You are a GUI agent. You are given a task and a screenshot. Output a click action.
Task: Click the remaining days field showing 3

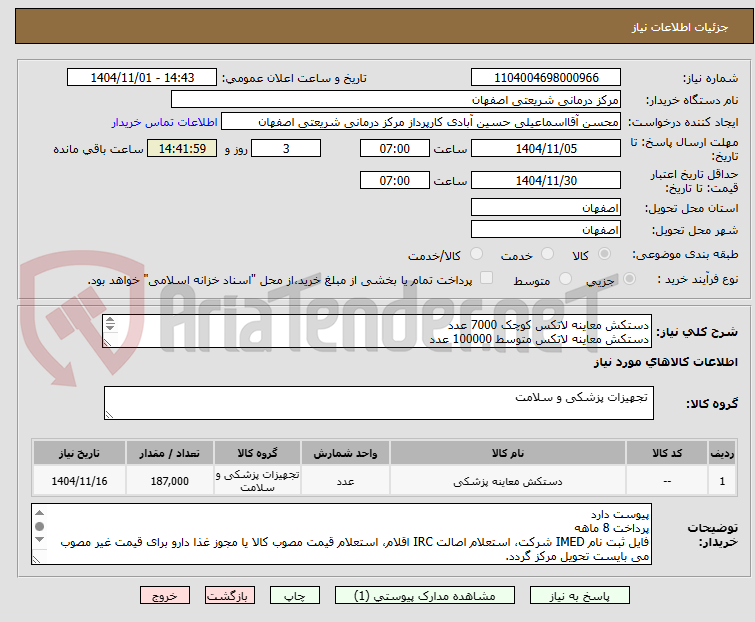(x=286, y=148)
